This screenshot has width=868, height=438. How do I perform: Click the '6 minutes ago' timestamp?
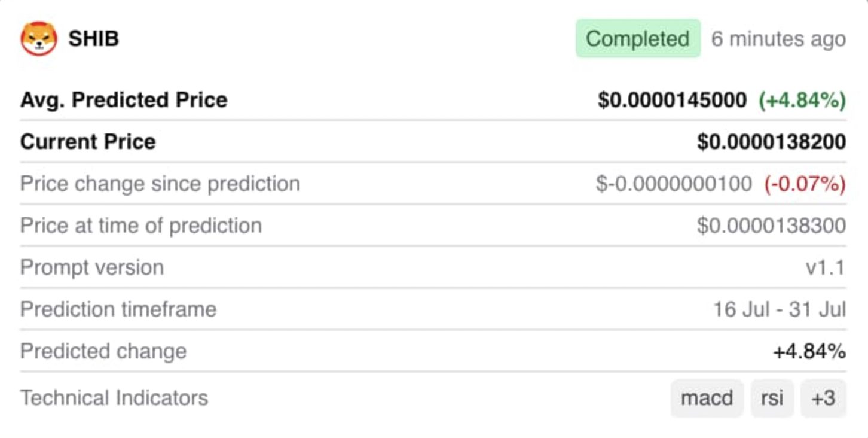click(778, 39)
